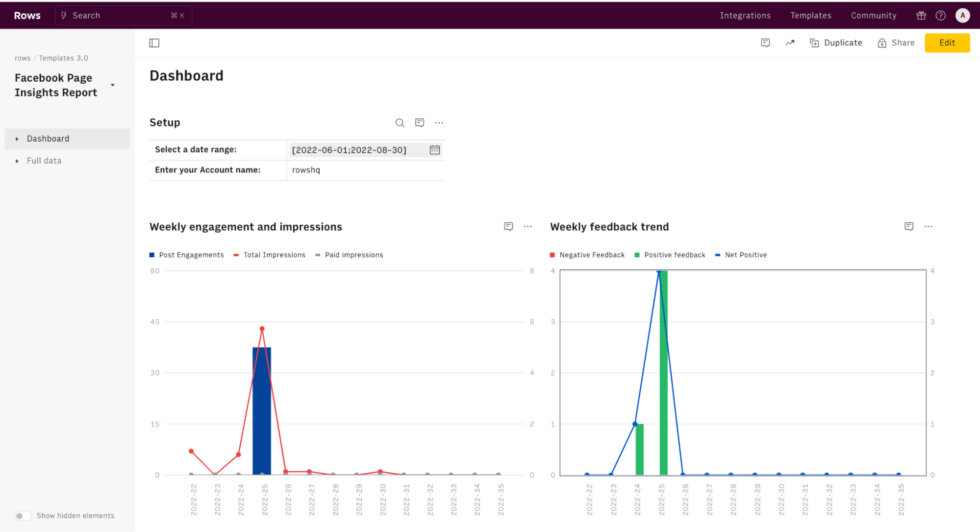980x532 pixels.
Task: Click the analytics trend icon in toolbar
Action: point(789,43)
